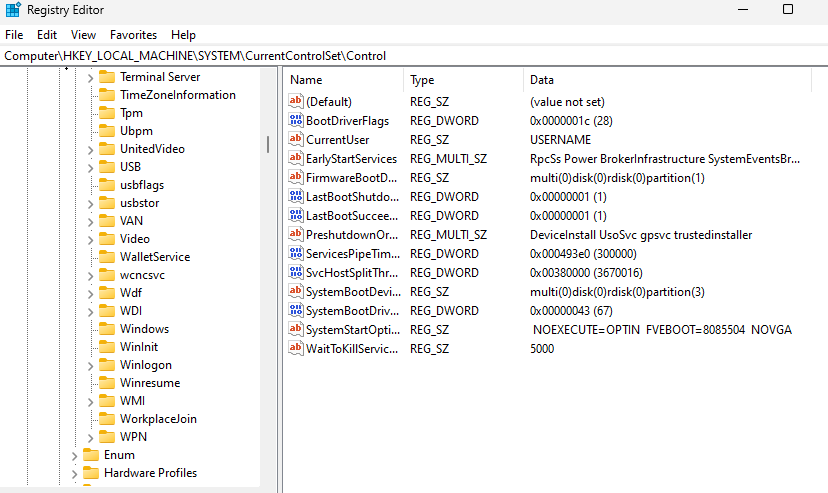Select the FirmwareBootD... value icon

296,177
